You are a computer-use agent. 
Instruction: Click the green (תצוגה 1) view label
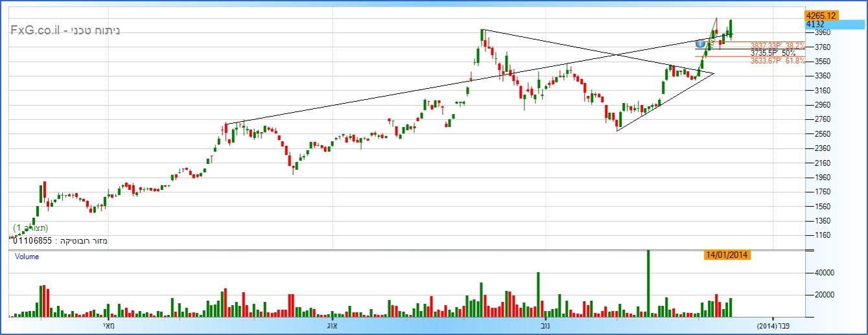(30, 228)
